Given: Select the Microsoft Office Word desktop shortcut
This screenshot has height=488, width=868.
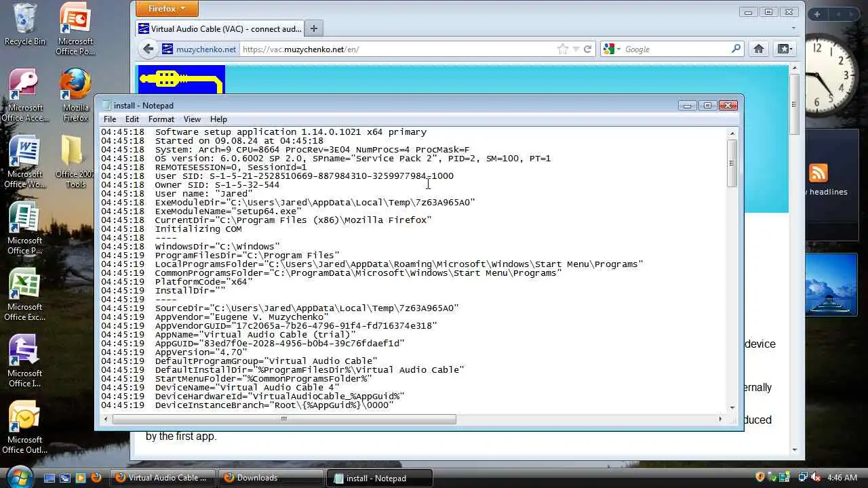Looking at the screenshot, I should [x=25, y=162].
